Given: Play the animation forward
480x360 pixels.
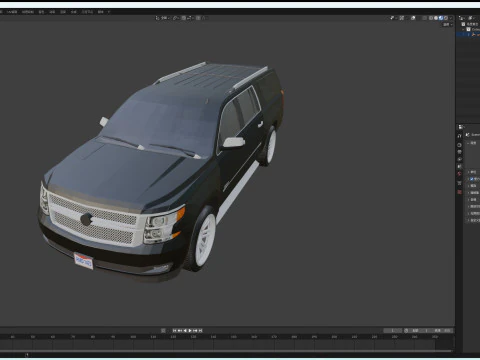Looking at the screenshot, I should pos(190,331).
